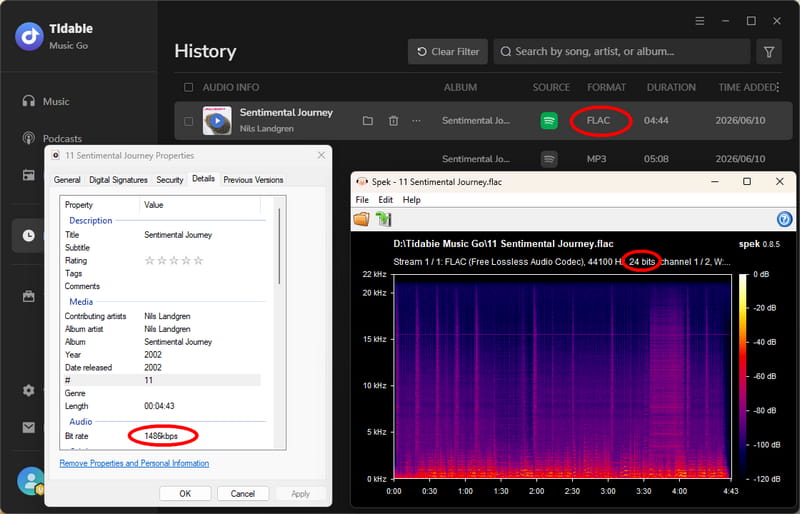Switch to Security tab
The height and width of the screenshot is (514, 800).
coord(169,180)
